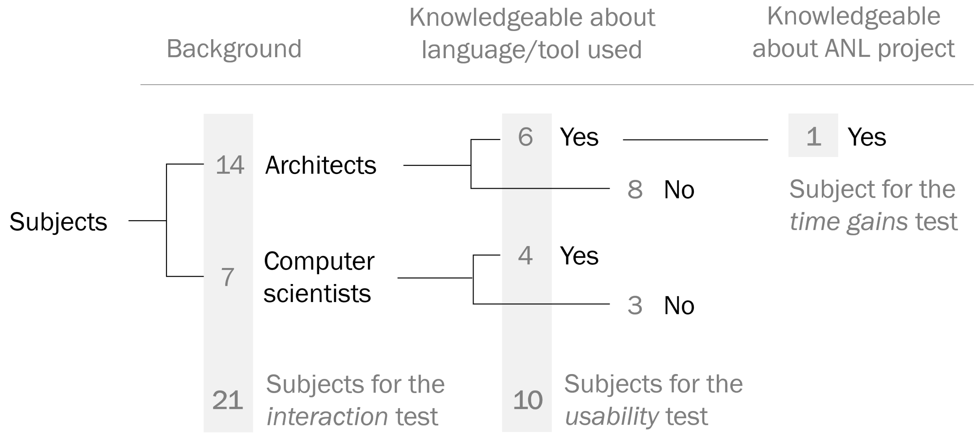This screenshot has width=980, height=440.
Task: Select the Architects branch label
Action: click(321, 165)
